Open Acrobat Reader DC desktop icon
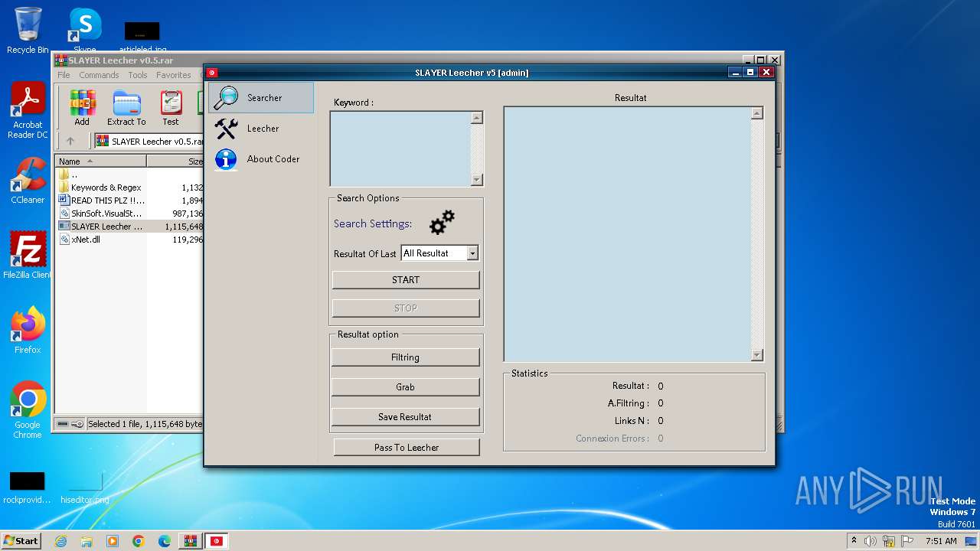Screen dimensions: 980x551 [28, 110]
